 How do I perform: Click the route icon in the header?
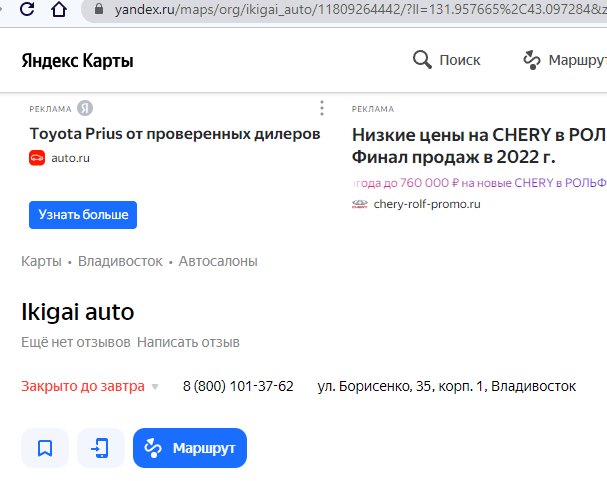pos(532,60)
